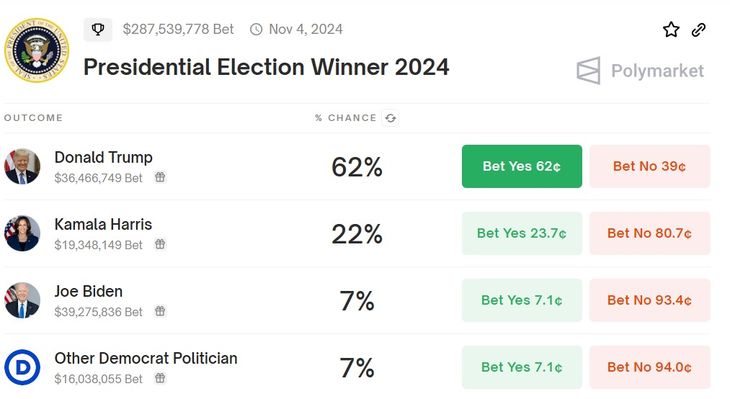Refresh the percent chance column
Image resolution: width=730 pixels, height=399 pixels.
coord(391,118)
